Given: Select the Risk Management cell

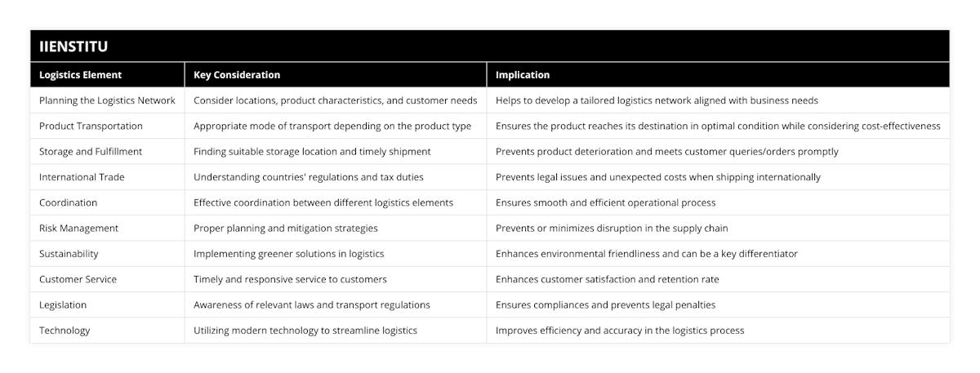Looking at the screenshot, I should (78, 228).
